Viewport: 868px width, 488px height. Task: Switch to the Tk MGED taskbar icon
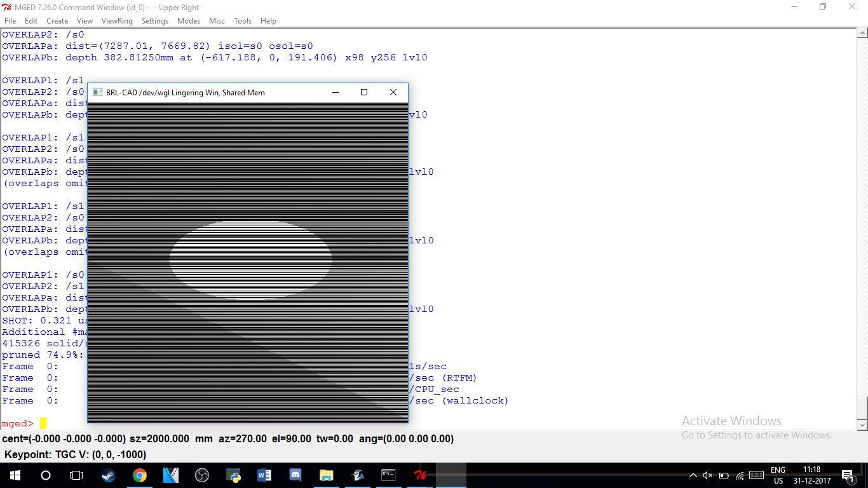[x=420, y=475]
